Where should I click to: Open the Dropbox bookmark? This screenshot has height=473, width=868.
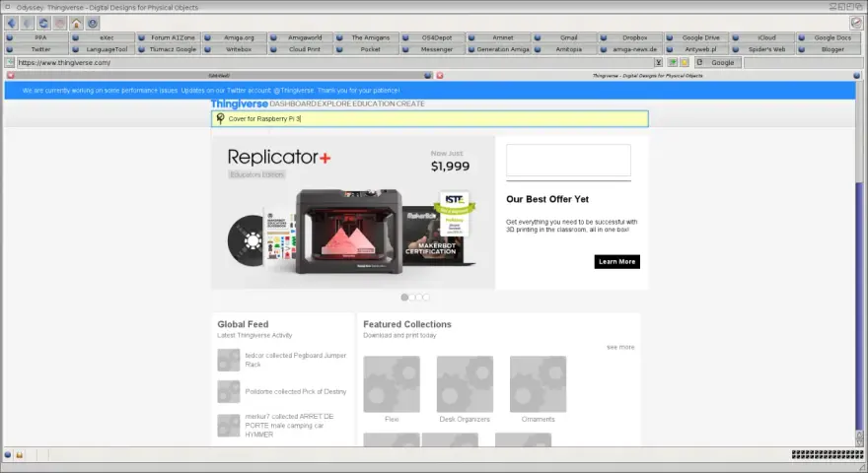(630, 37)
